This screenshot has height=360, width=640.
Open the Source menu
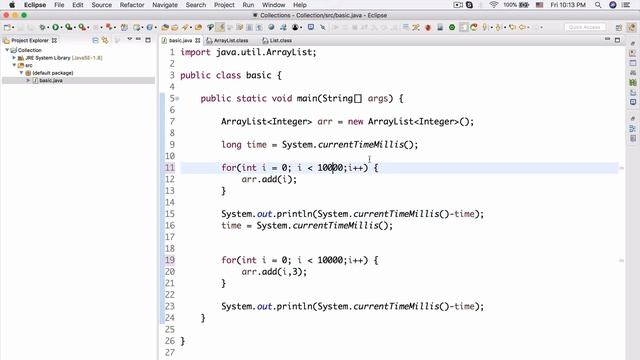[x=102, y=5]
